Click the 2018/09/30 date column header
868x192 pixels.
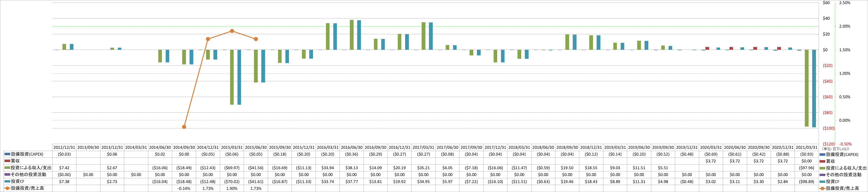[x=567, y=148]
